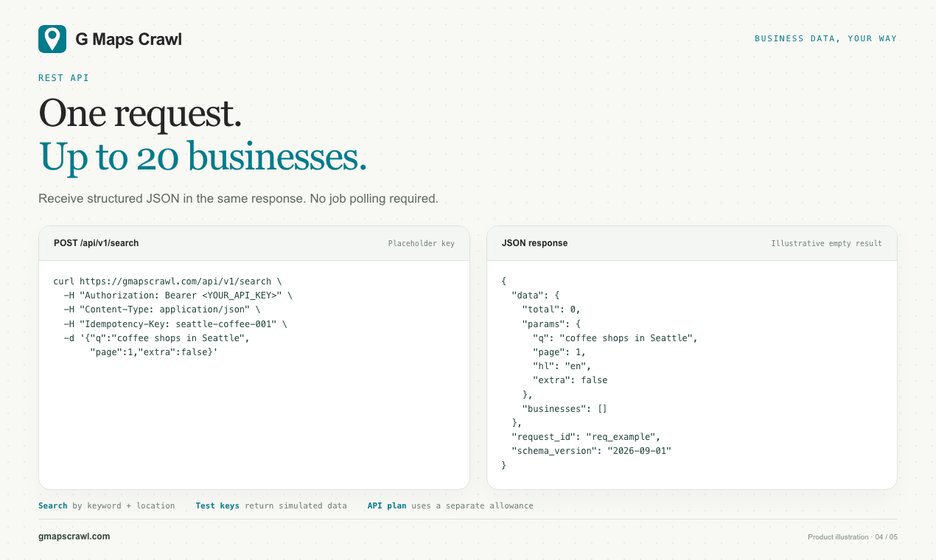Select the "businesses": [] line
Screen dimensions: 936x560
click(565, 409)
